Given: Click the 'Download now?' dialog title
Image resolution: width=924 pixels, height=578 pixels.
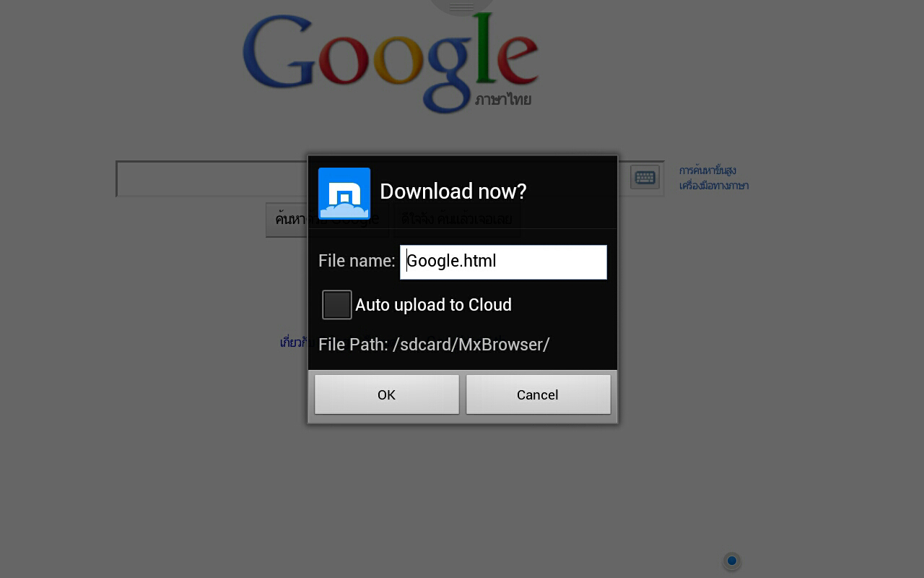Looking at the screenshot, I should (453, 191).
